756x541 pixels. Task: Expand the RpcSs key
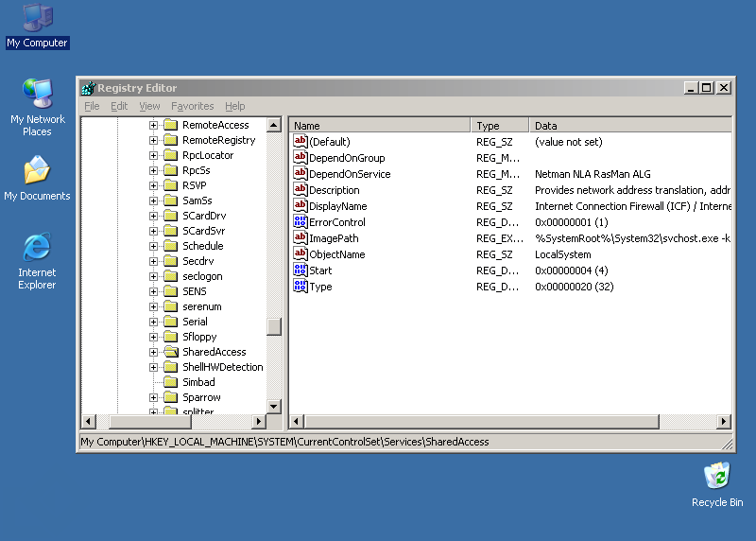pos(153,171)
